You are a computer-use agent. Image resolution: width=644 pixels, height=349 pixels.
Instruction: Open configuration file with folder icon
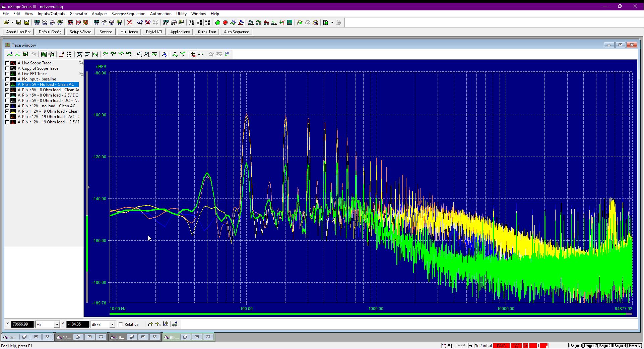(x=6, y=22)
